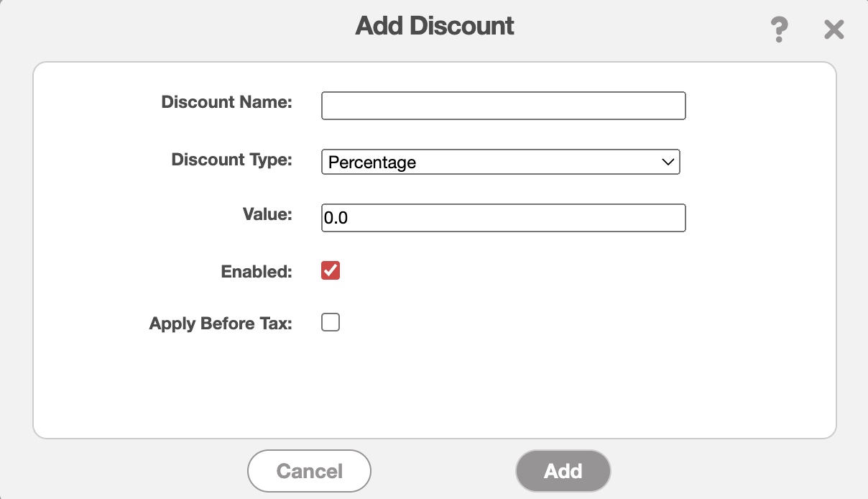The width and height of the screenshot is (868, 499).
Task: Click the red checkmark under Value
Action: tap(331, 271)
